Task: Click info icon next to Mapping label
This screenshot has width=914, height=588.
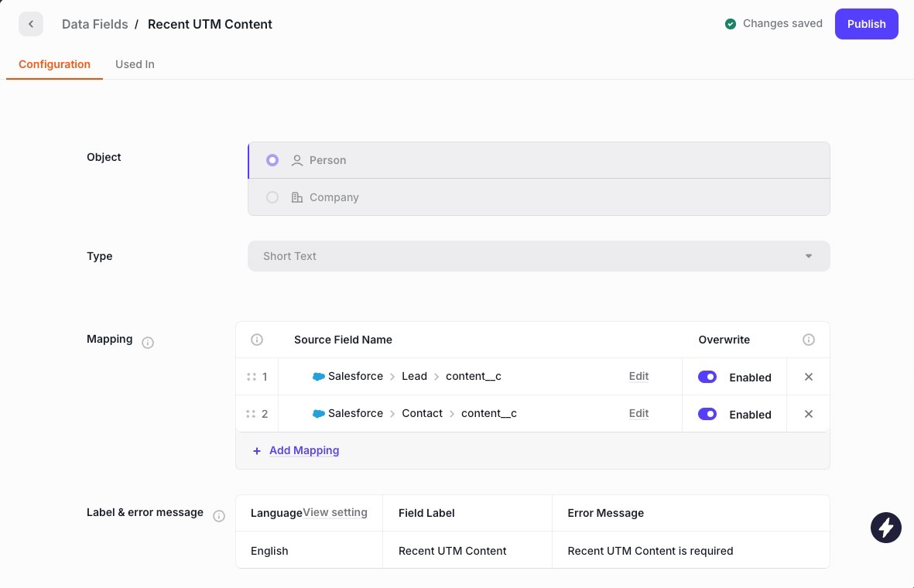Action: pos(148,343)
